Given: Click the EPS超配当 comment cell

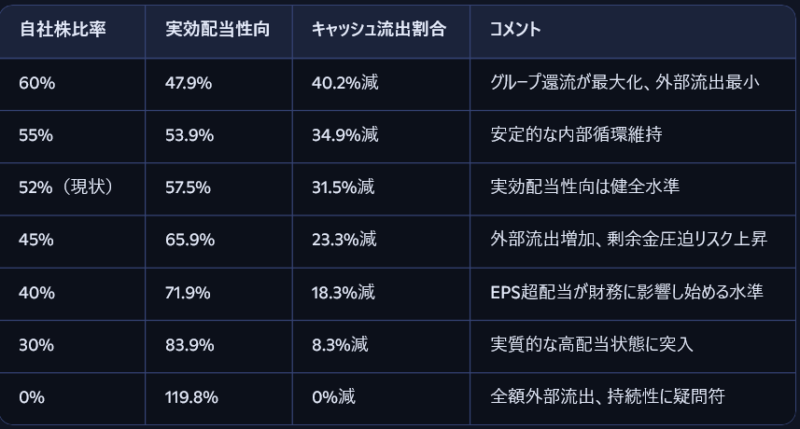Looking at the screenshot, I should (627, 292).
